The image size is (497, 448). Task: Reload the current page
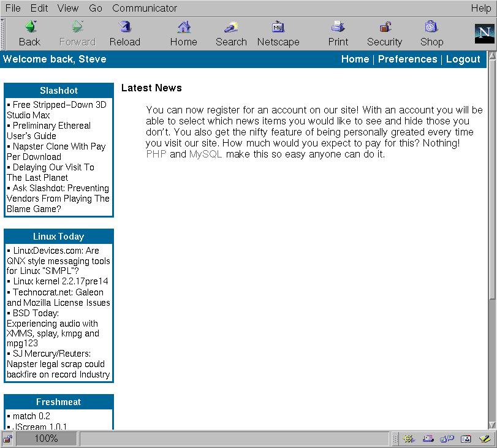(x=125, y=34)
